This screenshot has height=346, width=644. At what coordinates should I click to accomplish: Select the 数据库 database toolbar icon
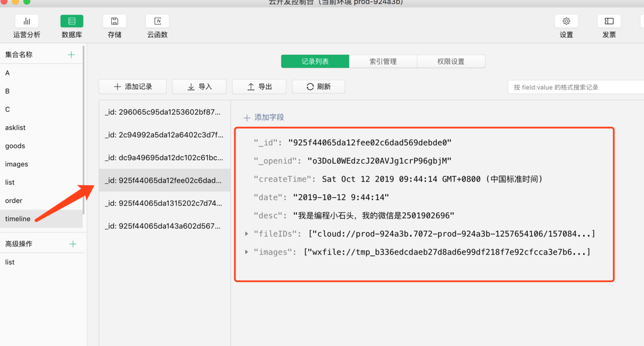click(x=72, y=21)
